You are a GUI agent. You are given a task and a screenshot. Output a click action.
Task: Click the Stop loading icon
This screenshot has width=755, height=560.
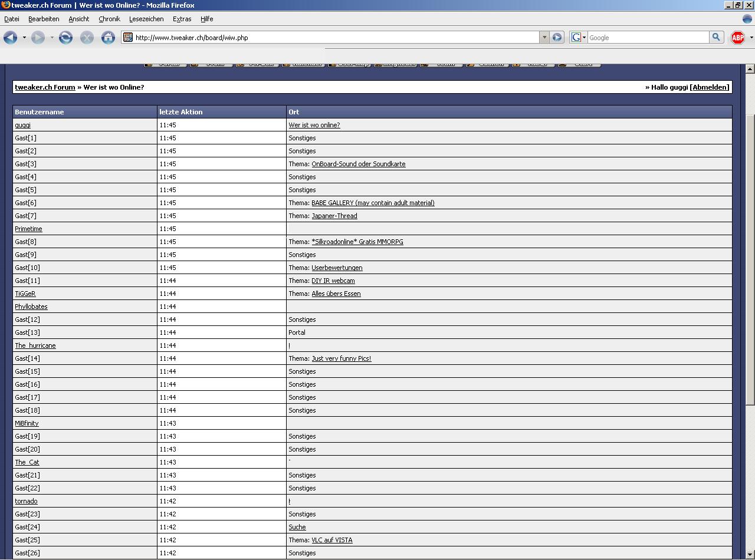(x=87, y=38)
